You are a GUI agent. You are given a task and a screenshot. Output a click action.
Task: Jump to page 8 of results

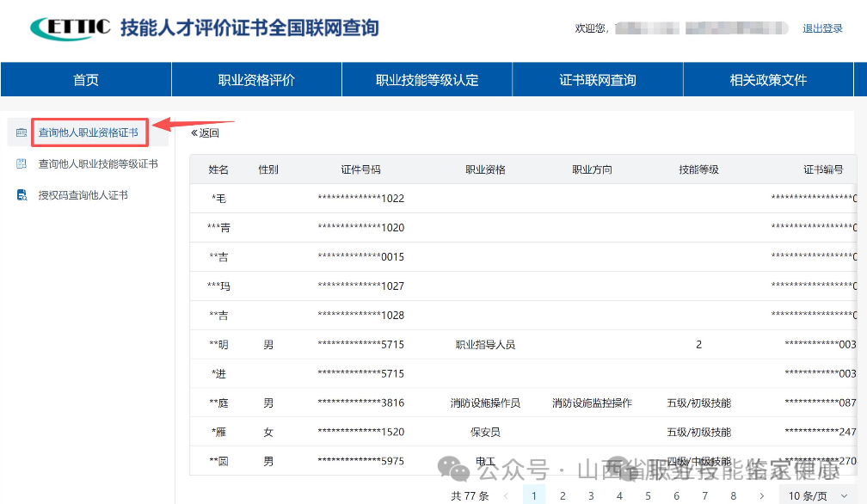(x=733, y=495)
